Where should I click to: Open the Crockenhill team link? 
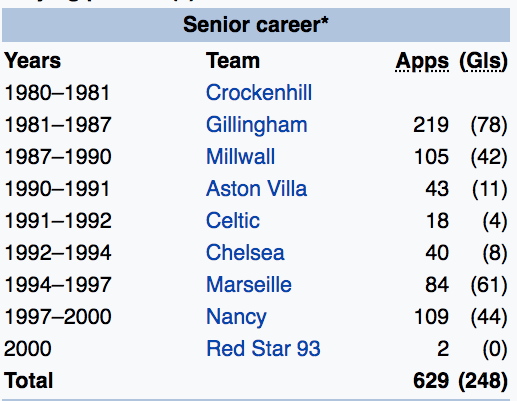pyautogui.click(x=259, y=92)
